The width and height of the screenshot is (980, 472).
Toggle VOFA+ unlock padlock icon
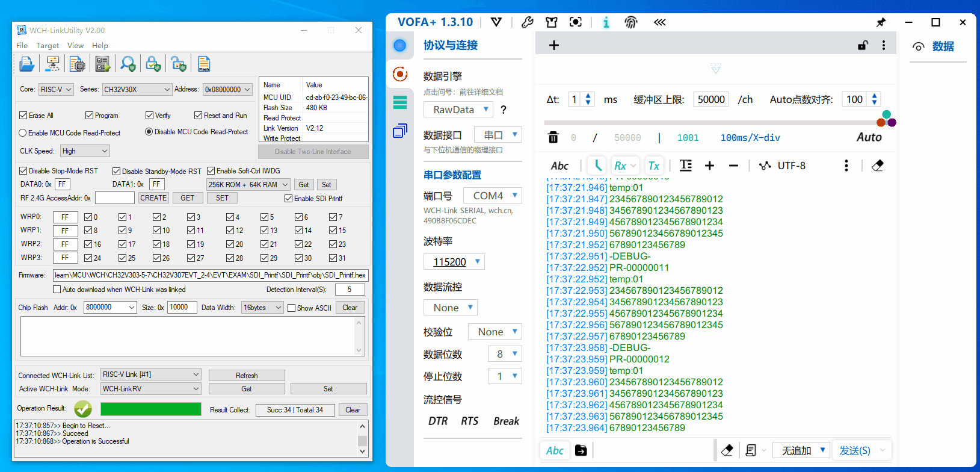tap(863, 45)
